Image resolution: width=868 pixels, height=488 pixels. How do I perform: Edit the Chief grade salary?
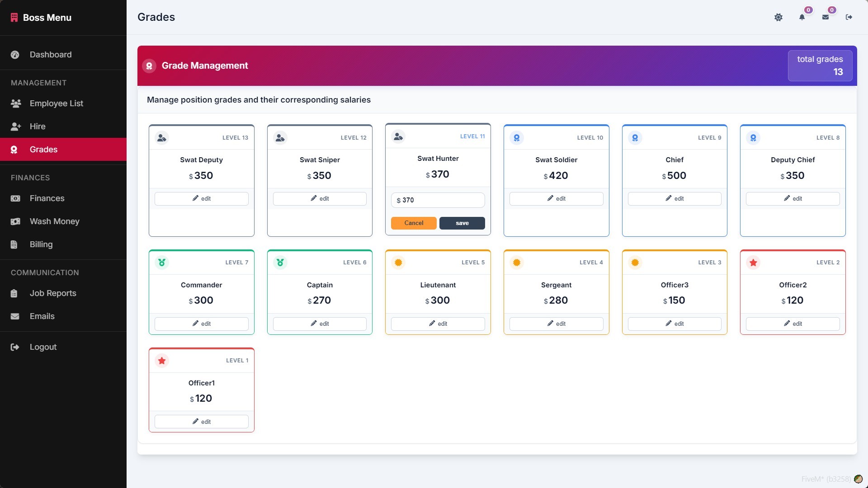675,199
